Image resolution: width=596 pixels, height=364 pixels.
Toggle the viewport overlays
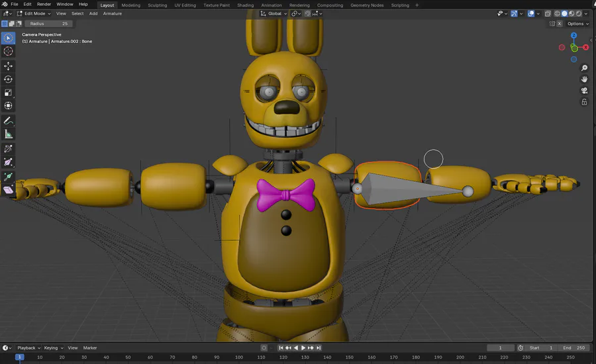click(x=531, y=14)
